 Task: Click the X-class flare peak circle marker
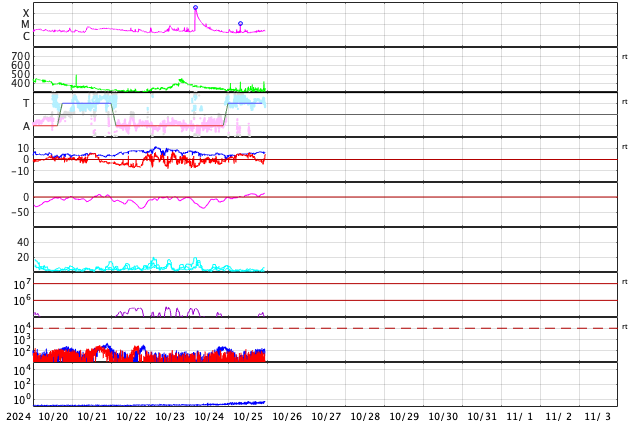195,8
